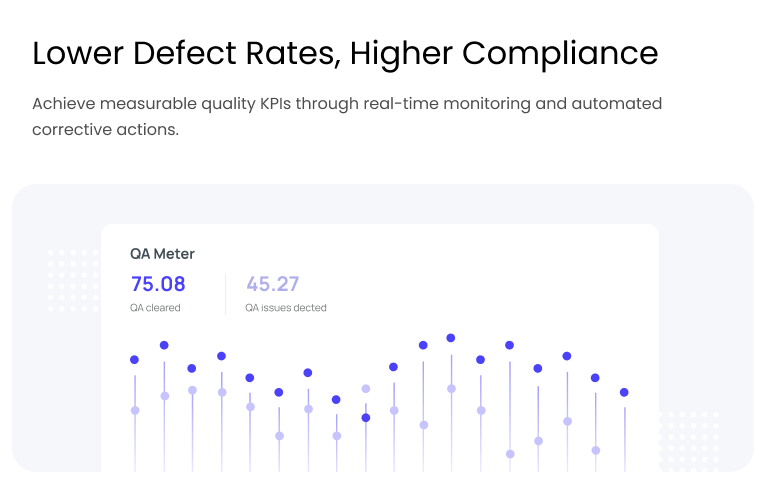Viewport: 766px width, 484px height.
Task: Click the leftmost light purple data point
Action: pos(135,410)
